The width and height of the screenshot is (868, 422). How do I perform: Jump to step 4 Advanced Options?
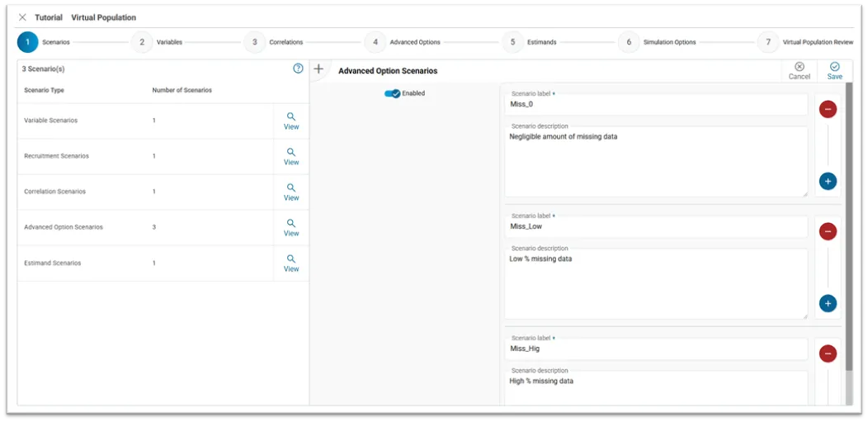(x=375, y=42)
